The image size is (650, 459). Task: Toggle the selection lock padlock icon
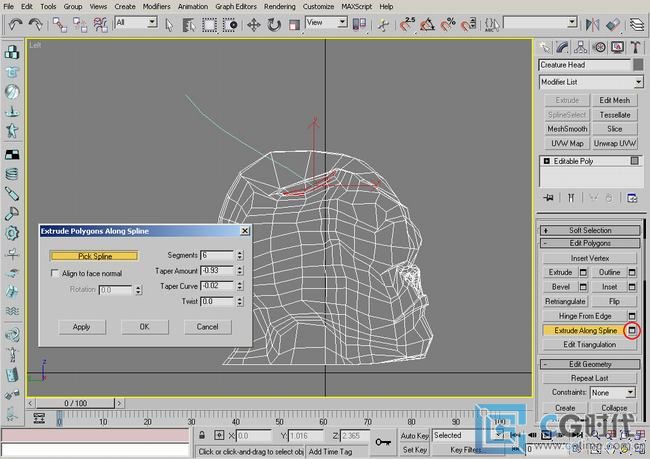pyautogui.click(x=202, y=435)
